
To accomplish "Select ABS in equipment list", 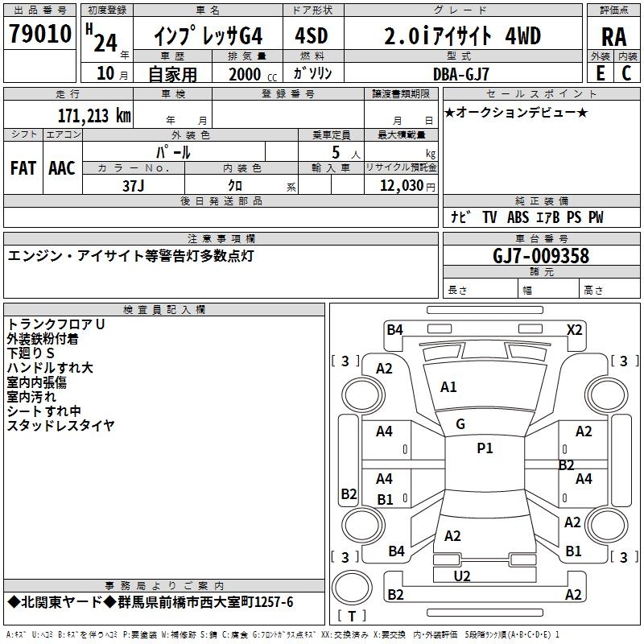I will (x=518, y=217).
